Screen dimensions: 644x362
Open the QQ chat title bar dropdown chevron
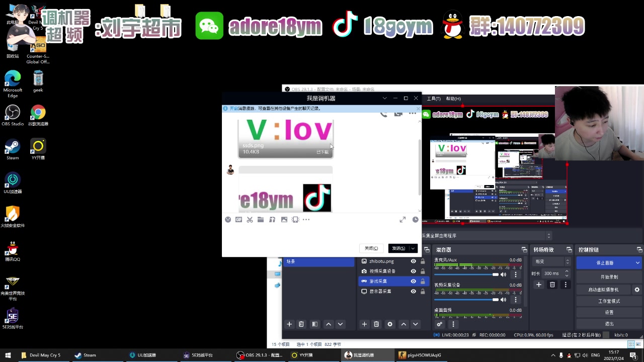(385, 99)
